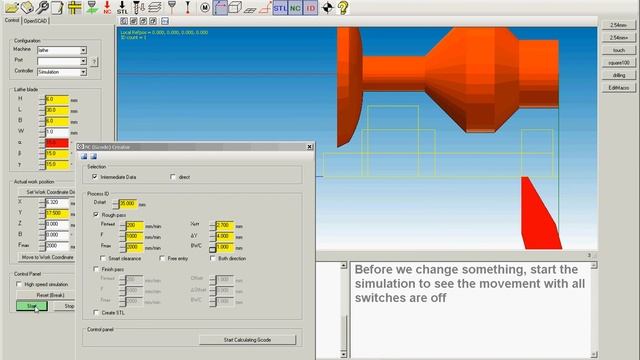
Task: Click the green Start button
Action: (32, 306)
